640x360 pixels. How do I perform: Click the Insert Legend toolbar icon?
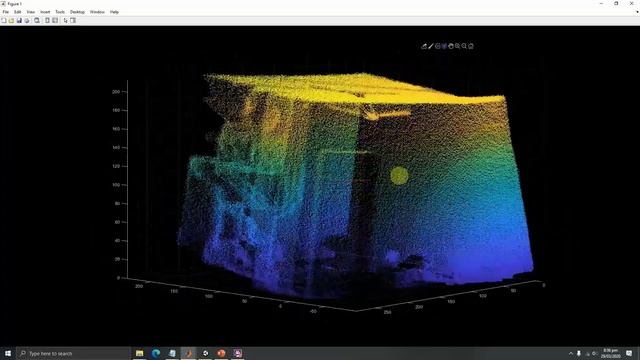click(55, 20)
